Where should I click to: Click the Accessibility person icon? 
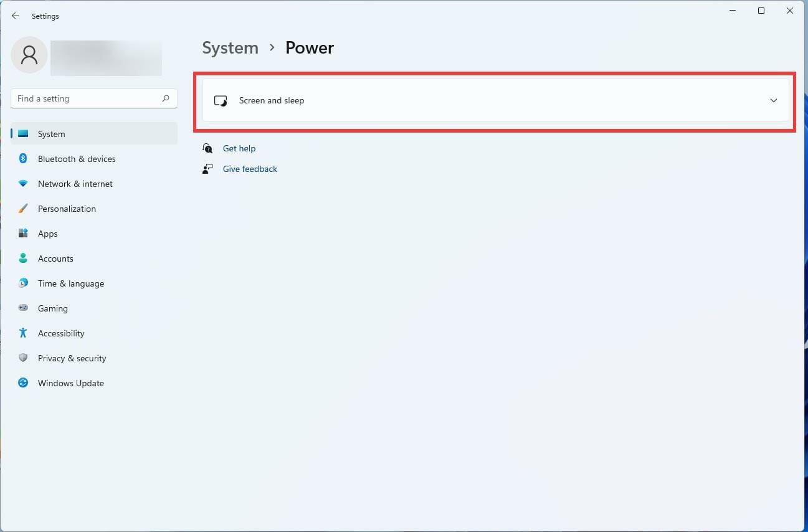pos(23,333)
